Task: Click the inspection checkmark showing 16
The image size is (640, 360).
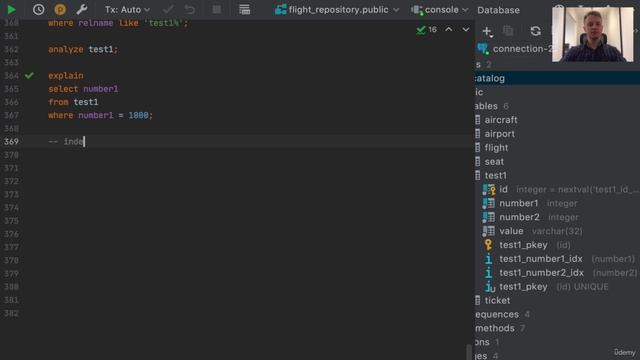Action: (427, 29)
